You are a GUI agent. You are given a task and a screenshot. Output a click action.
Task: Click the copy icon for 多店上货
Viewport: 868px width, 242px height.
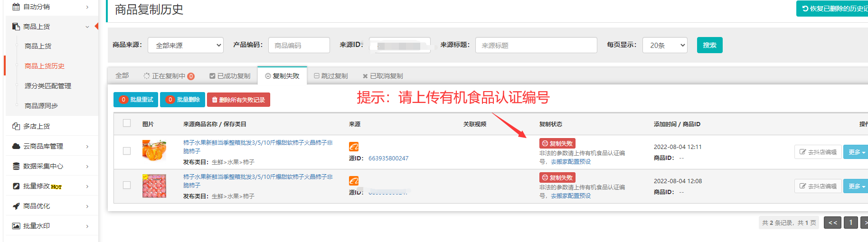pos(16,126)
